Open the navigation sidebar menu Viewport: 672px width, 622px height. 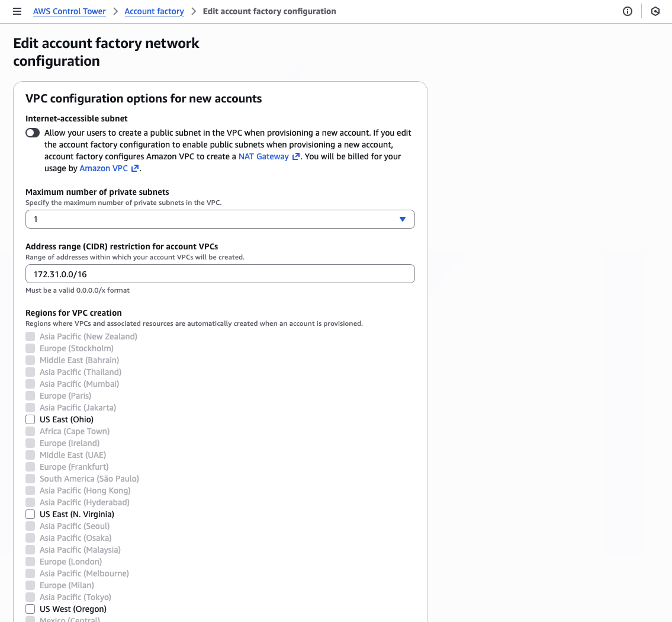[x=17, y=11]
